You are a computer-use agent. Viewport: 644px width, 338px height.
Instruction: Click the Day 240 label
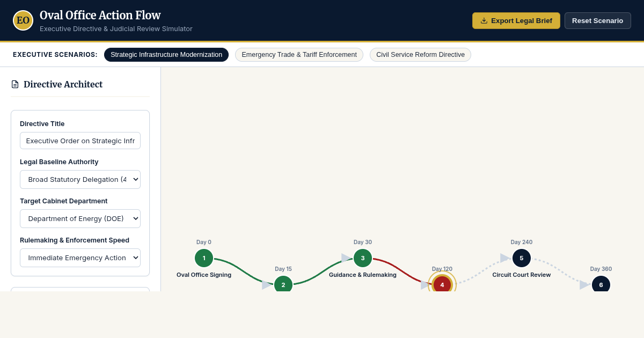tap(522, 242)
